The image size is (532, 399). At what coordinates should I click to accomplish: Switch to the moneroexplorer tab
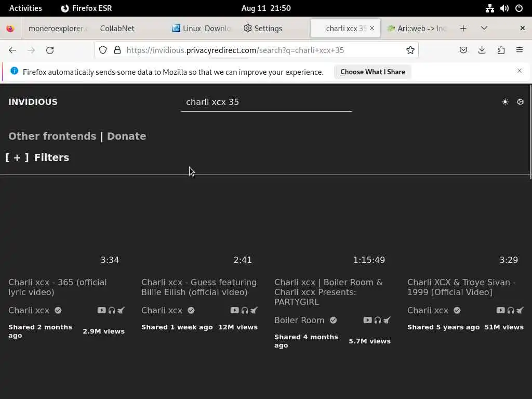[x=58, y=29]
